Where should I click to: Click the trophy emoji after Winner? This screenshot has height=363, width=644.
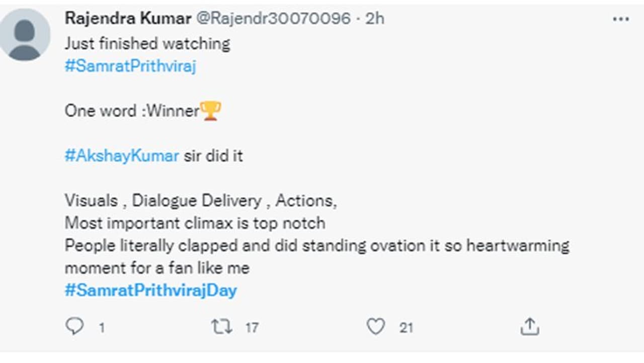210,111
